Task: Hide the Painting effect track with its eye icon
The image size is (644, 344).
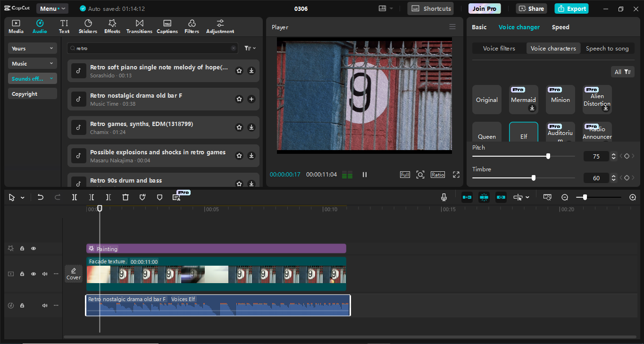Action: click(33, 248)
